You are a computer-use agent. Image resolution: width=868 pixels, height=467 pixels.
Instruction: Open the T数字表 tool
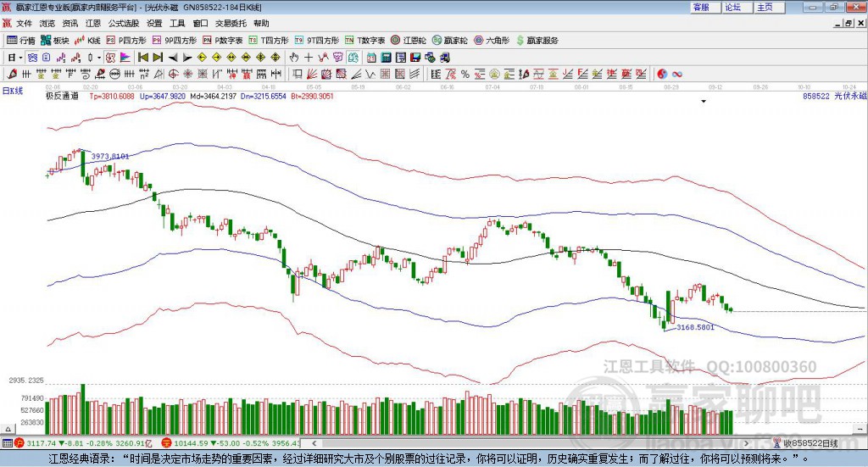click(364, 41)
